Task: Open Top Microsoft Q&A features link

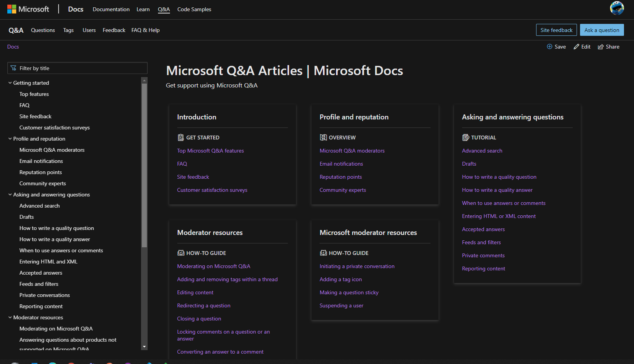Action: point(210,151)
